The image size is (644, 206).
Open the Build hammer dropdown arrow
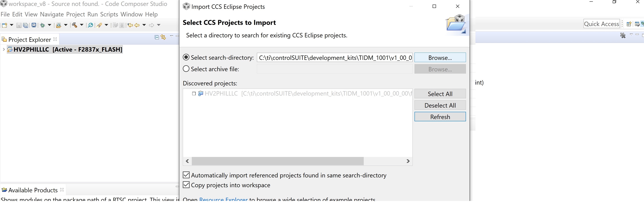coord(82,25)
